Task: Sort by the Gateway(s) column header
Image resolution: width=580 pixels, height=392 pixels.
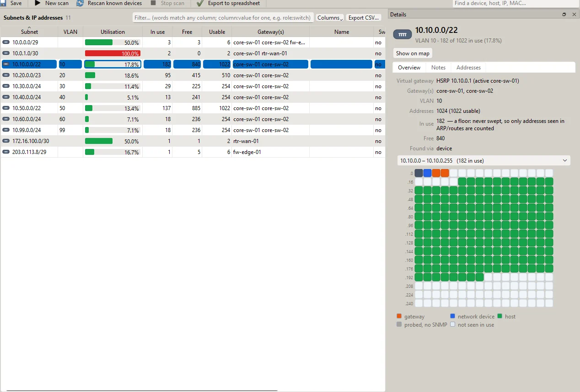Action: click(x=271, y=32)
